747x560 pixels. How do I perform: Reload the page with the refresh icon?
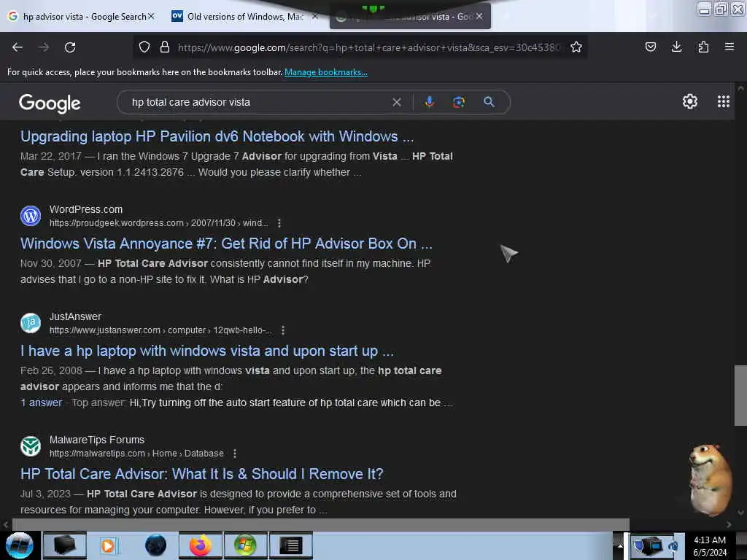pos(70,47)
